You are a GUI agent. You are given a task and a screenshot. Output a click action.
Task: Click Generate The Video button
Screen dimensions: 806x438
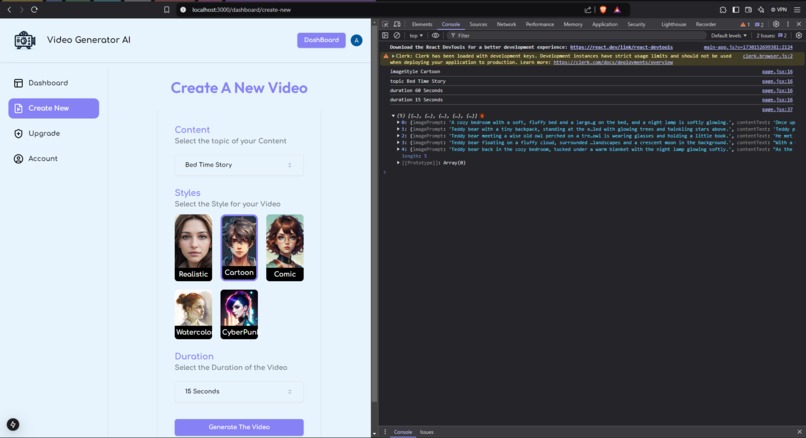coord(239,427)
